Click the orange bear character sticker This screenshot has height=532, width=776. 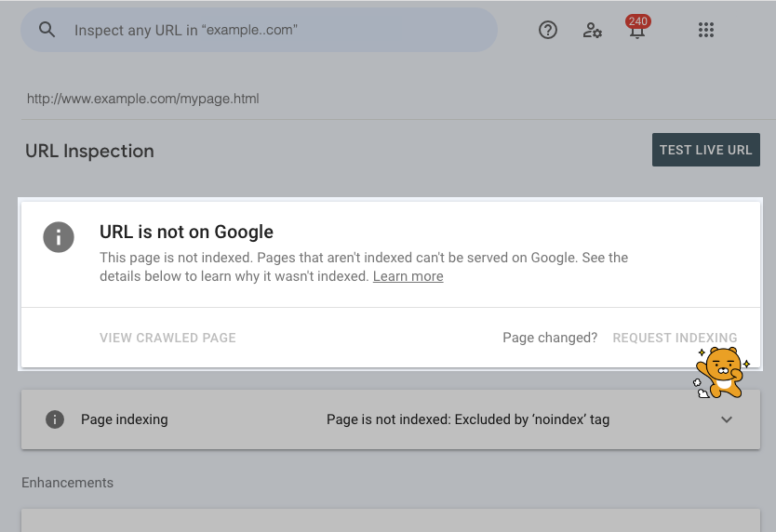pos(722,373)
